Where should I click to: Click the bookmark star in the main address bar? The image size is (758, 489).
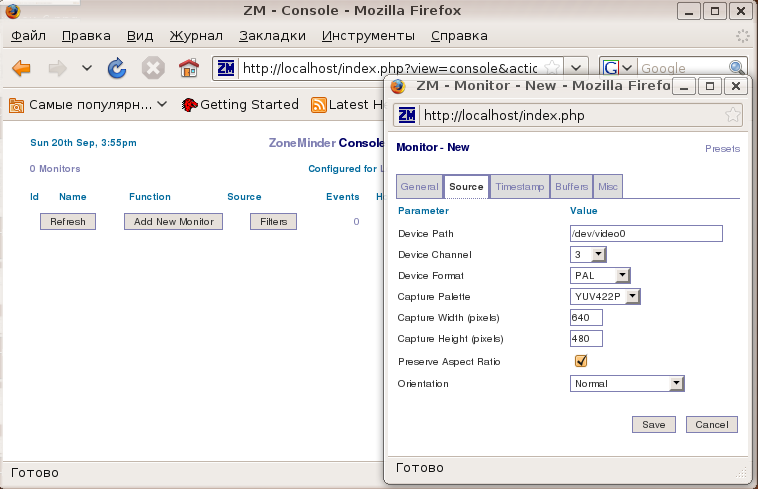[552, 68]
